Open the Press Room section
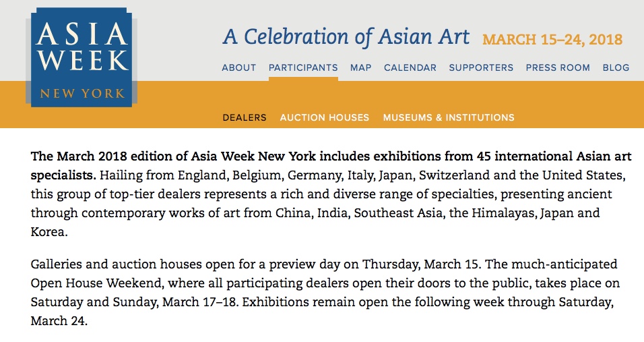 [558, 67]
